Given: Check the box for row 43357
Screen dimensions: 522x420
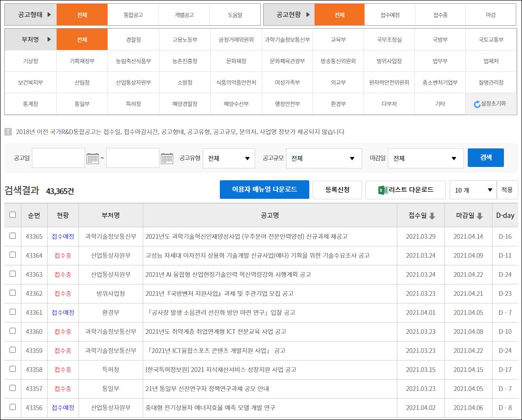Looking at the screenshot, I should (x=13, y=388).
